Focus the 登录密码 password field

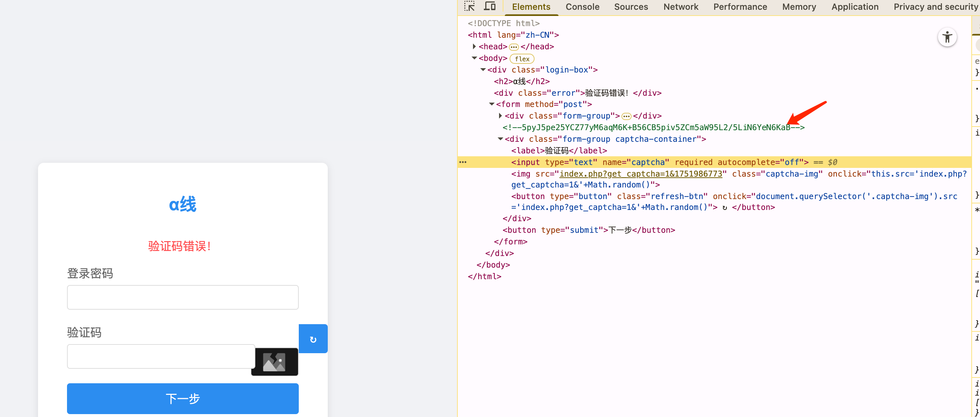pos(183,297)
